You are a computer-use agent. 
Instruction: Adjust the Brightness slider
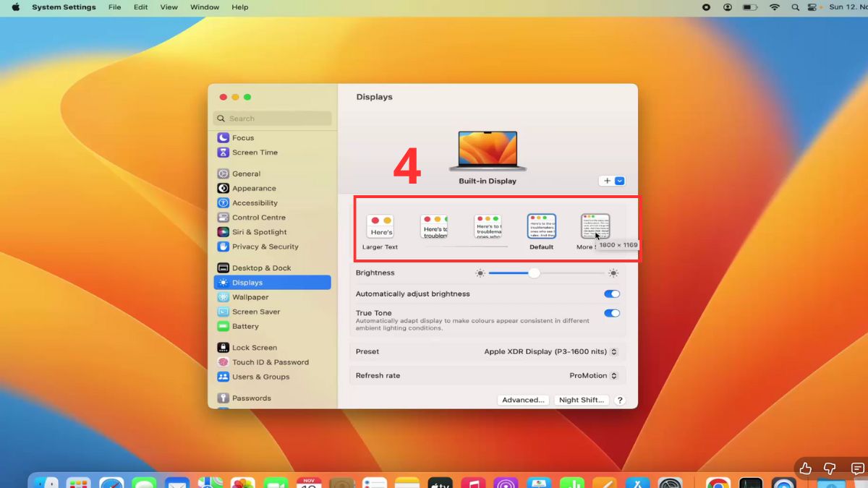(534, 273)
